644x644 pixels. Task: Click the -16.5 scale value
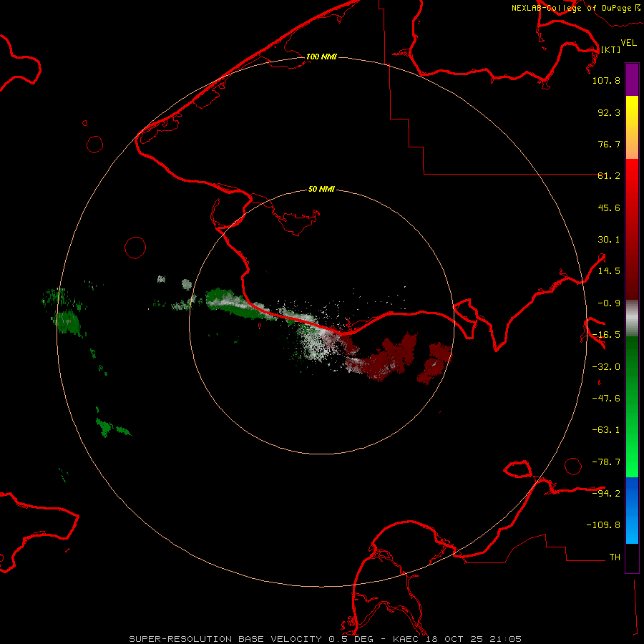pos(606,335)
